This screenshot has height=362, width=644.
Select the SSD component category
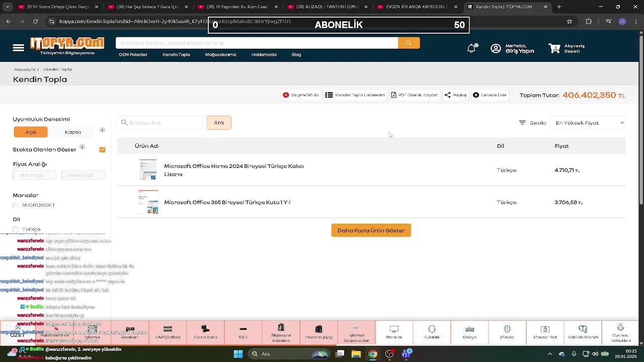point(243,333)
